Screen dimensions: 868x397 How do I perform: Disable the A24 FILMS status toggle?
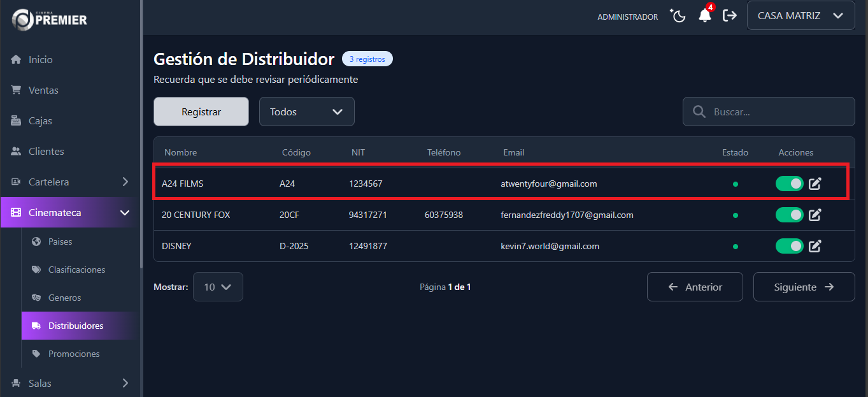(789, 184)
